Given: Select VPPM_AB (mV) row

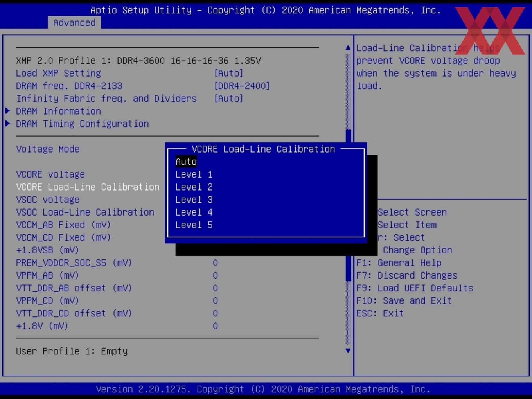Looking at the screenshot, I should pos(47,275).
